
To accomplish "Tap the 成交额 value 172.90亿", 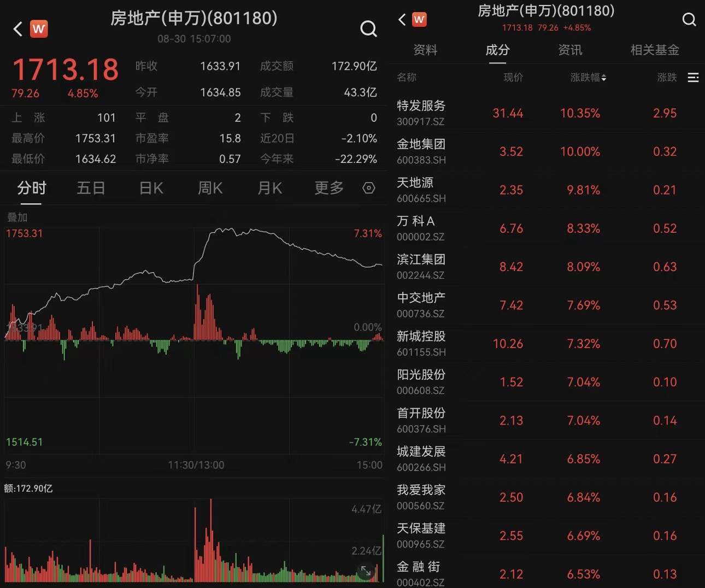I will pos(354,66).
